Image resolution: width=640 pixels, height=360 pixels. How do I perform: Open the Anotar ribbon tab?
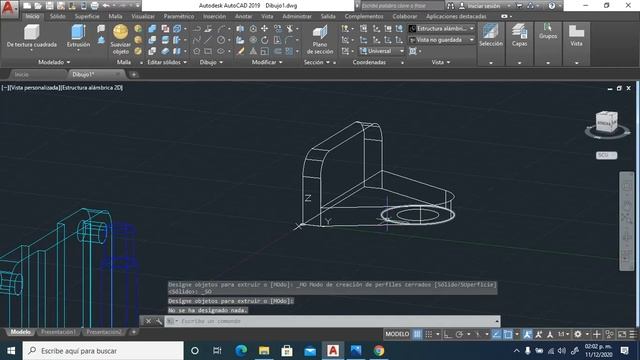[243, 16]
